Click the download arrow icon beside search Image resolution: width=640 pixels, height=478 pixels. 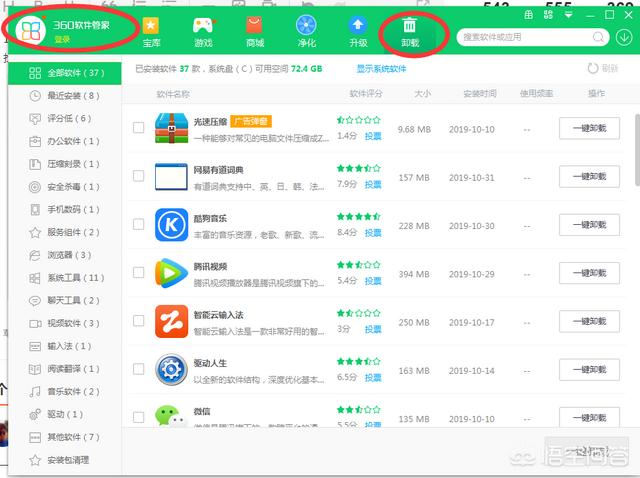(x=624, y=38)
